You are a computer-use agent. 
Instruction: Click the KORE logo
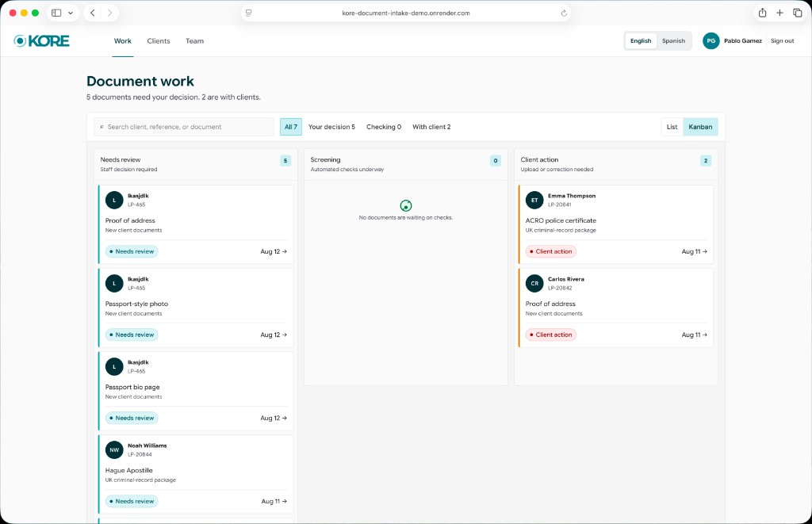point(41,41)
